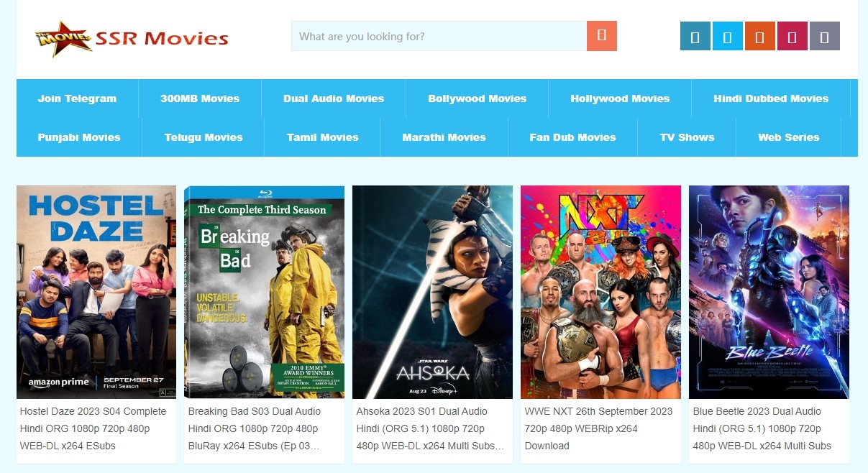Select the Hollywood Movies menu item

click(620, 98)
